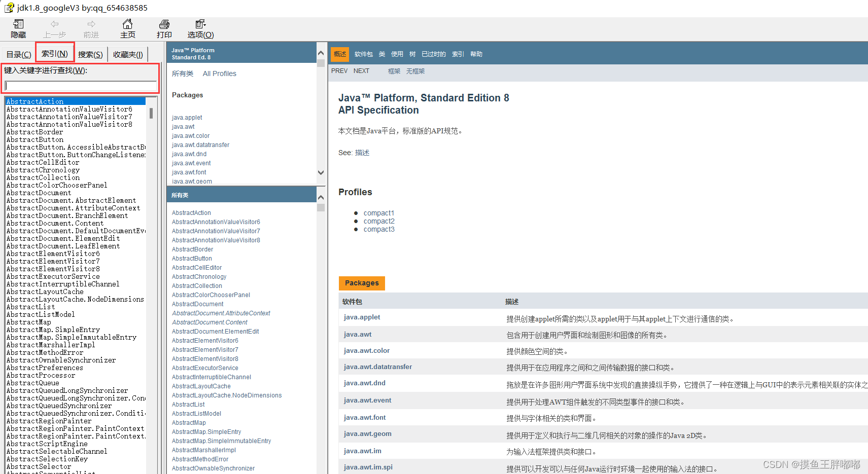
Task: Select AbstractQueue in the index list
Action: (33, 383)
